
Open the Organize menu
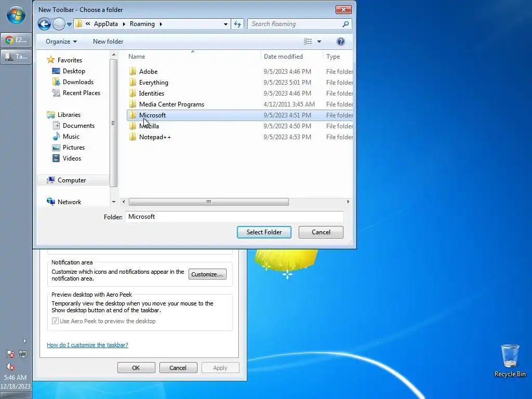click(61, 42)
